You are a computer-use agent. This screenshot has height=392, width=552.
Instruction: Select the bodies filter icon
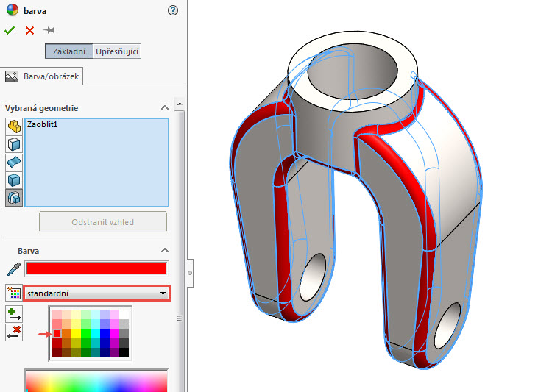click(x=14, y=180)
